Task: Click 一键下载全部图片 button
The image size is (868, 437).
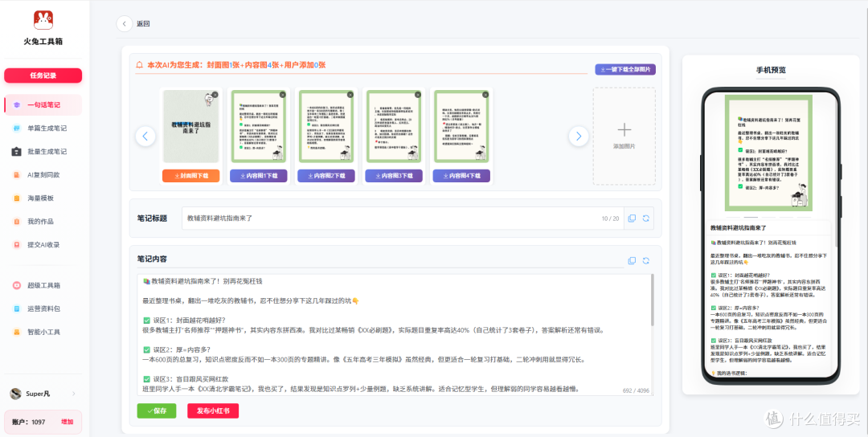Action: (625, 69)
